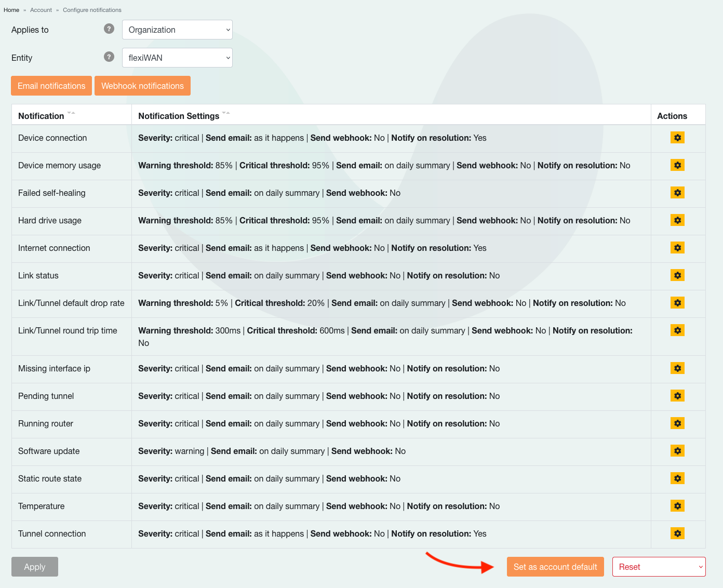Click the help icon next to Applies to
The height and width of the screenshot is (588, 723).
tap(109, 29)
